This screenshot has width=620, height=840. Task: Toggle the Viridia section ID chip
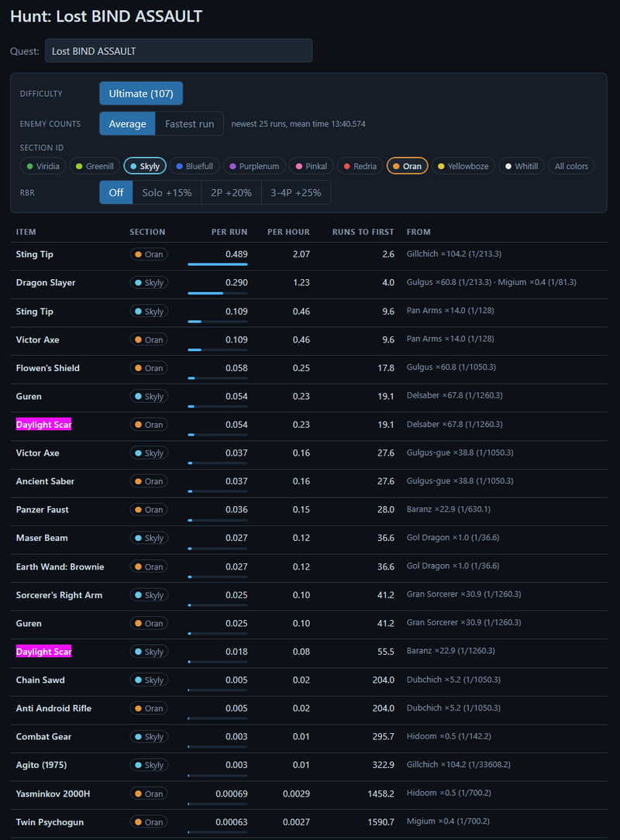pyautogui.click(x=43, y=166)
